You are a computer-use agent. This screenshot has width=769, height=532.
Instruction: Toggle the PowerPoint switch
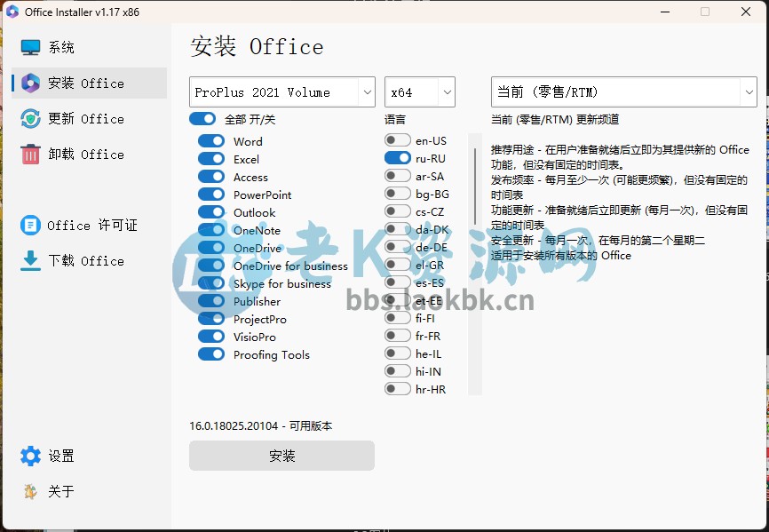point(211,195)
